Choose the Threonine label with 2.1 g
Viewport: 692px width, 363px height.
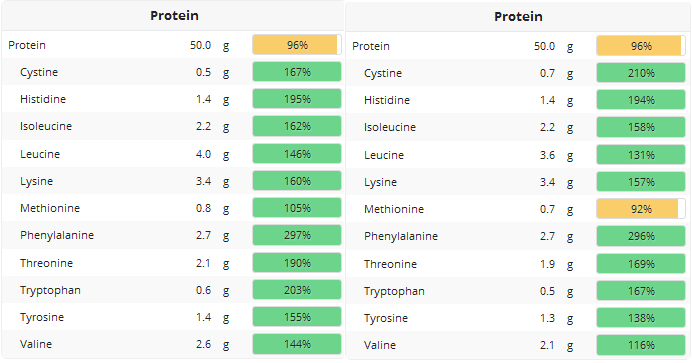pos(46,263)
